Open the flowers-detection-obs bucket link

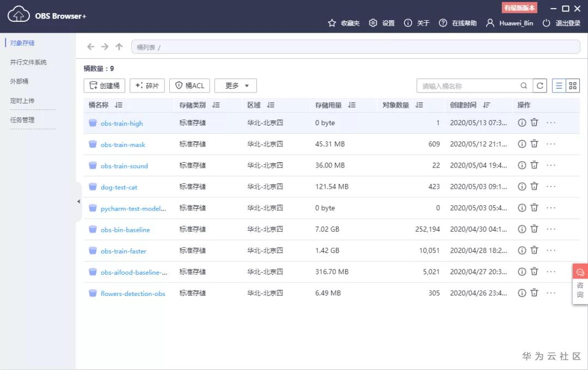point(133,293)
